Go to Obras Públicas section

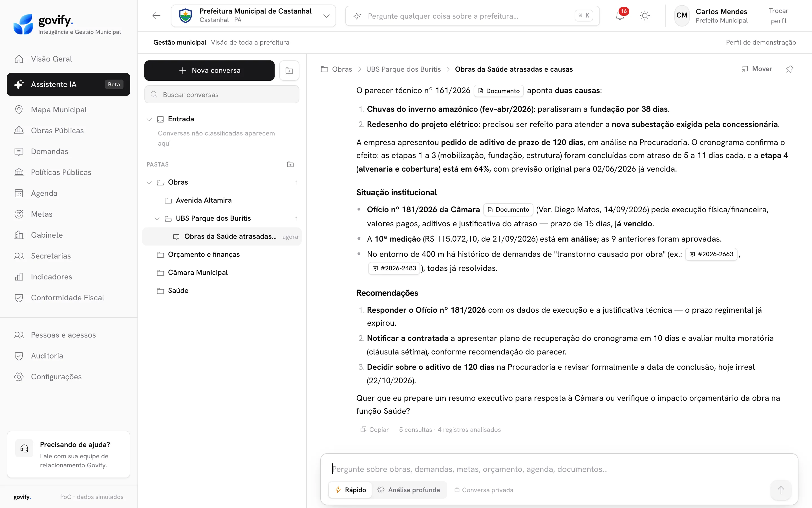click(69, 131)
